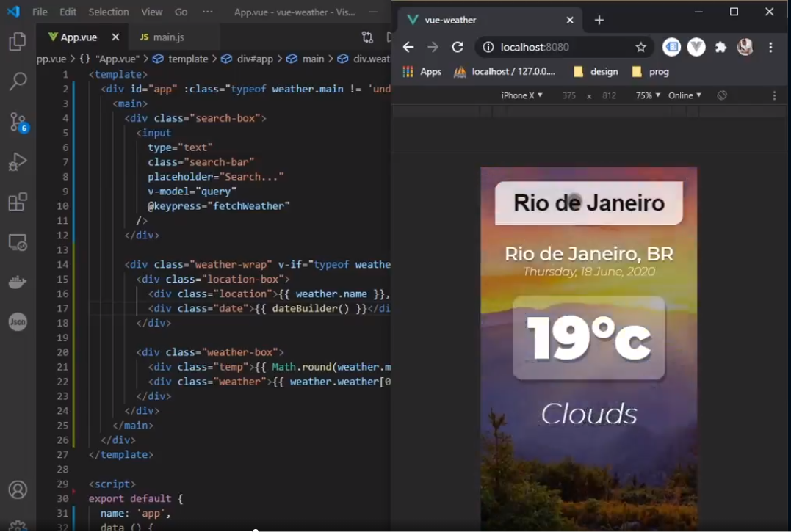Click the 19°c temperature box

click(589, 338)
